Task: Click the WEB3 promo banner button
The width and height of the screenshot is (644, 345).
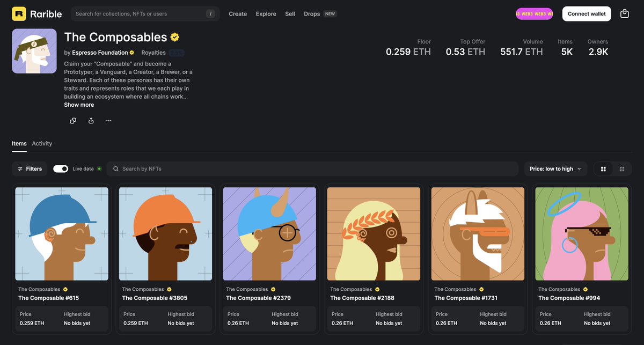Action: (534, 14)
